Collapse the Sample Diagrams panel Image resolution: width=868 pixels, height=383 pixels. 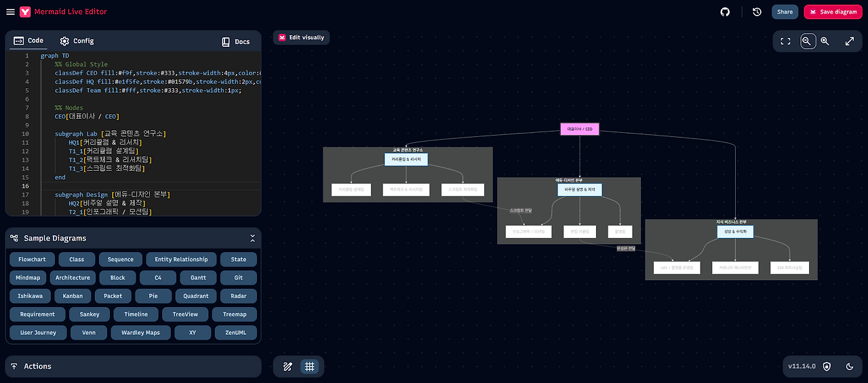click(x=252, y=239)
